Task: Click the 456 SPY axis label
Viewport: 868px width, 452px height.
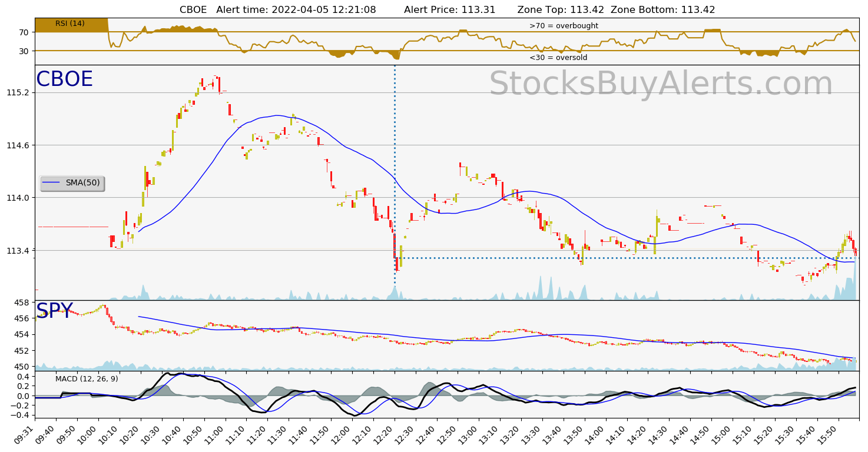Action: pos(22,318)
